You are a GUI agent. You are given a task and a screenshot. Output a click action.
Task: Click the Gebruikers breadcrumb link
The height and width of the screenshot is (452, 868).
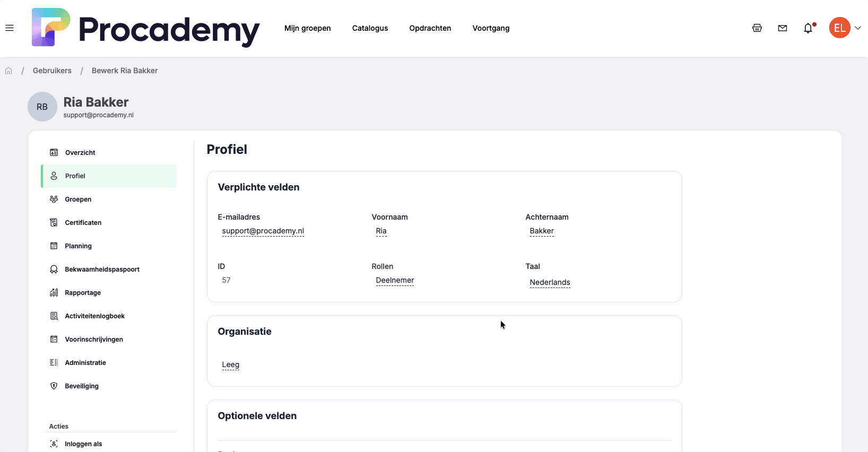(x=52, y=71)
